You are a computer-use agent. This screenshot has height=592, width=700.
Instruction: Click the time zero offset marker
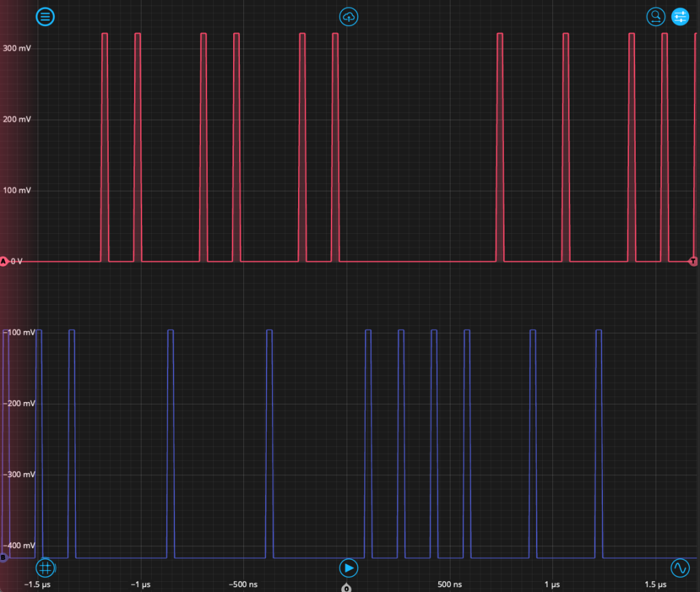coord(347,588)
